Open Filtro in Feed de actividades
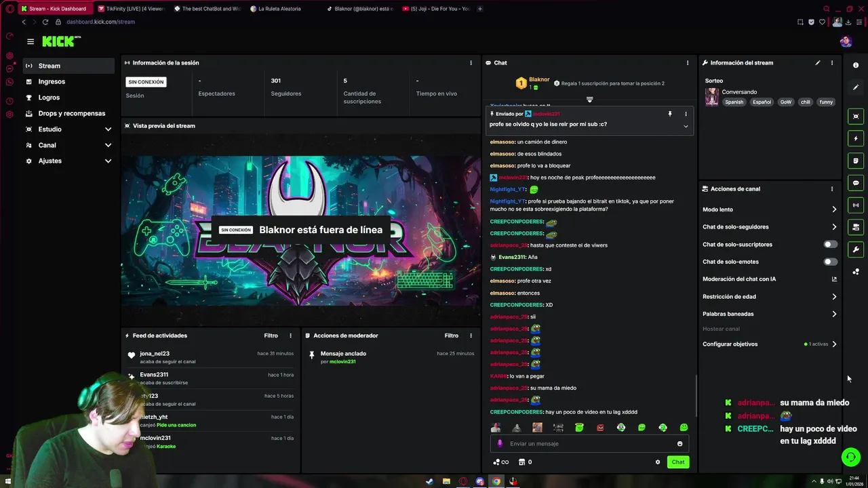The height and width of the screenshot is (488, 868). [x=271, y=335]
